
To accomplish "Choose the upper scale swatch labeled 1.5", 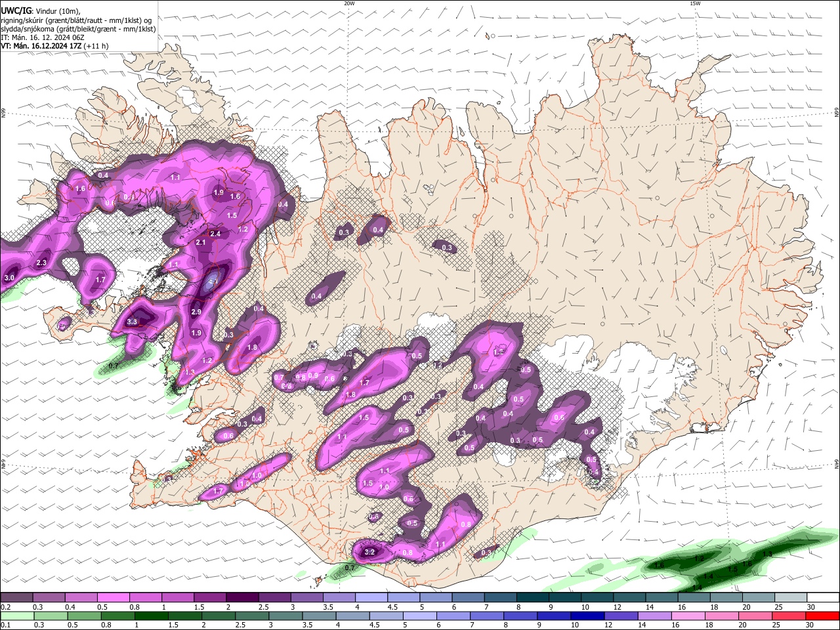I will [x=209, y=598].
